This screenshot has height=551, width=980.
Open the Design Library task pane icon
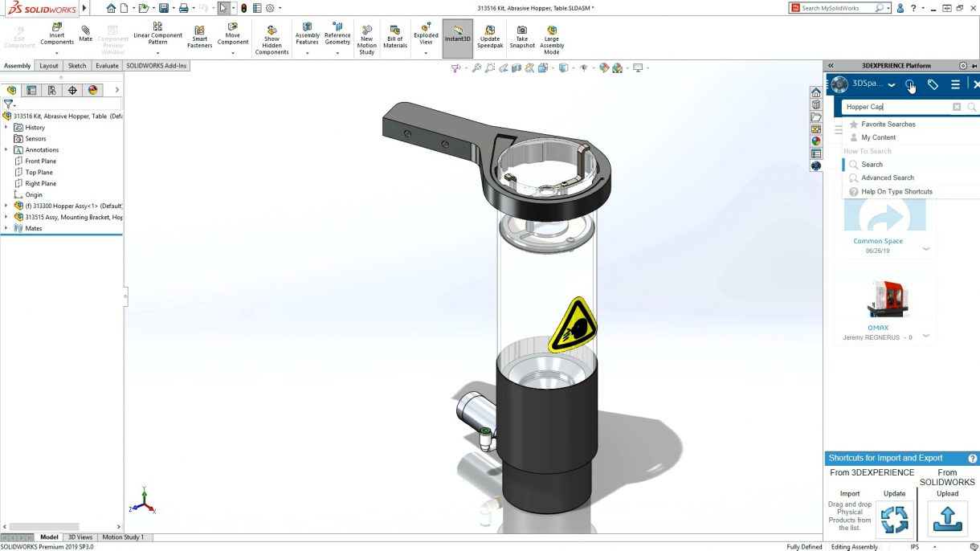(816, 104)
